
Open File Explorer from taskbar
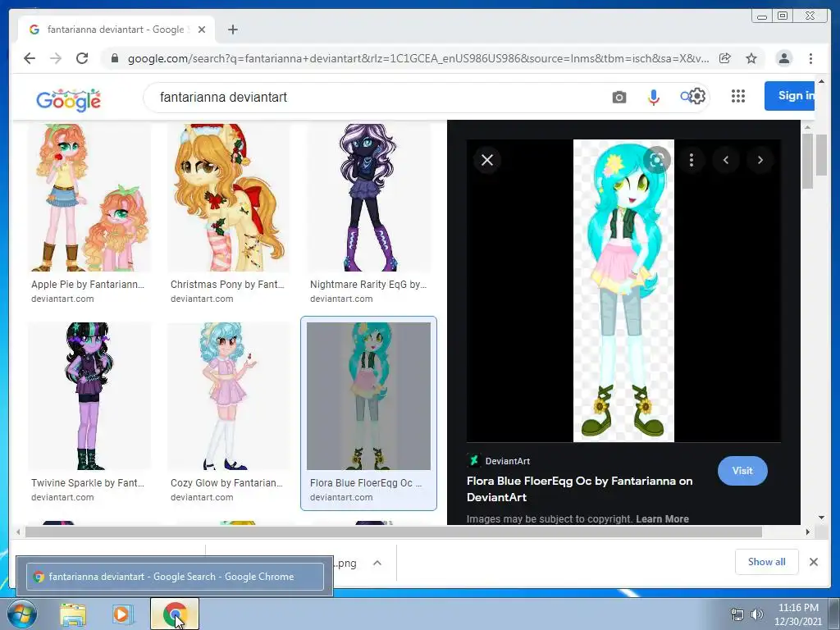73,614
